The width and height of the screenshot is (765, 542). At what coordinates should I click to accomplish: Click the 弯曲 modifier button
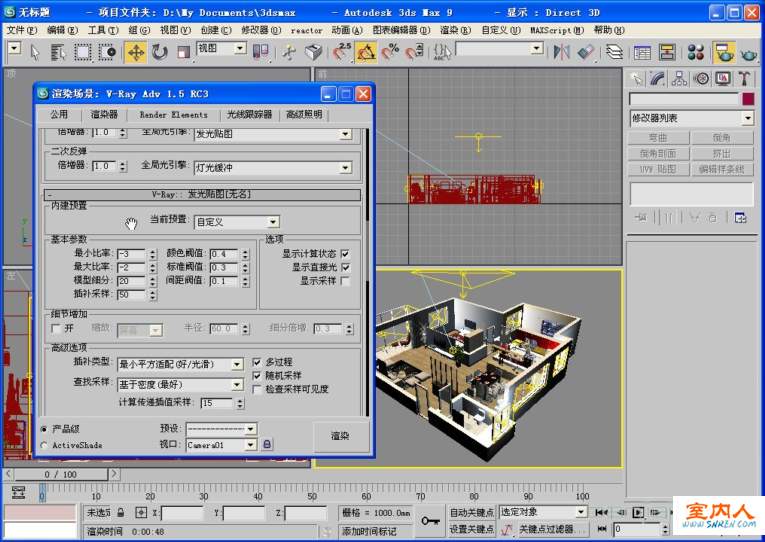[658, 138]
